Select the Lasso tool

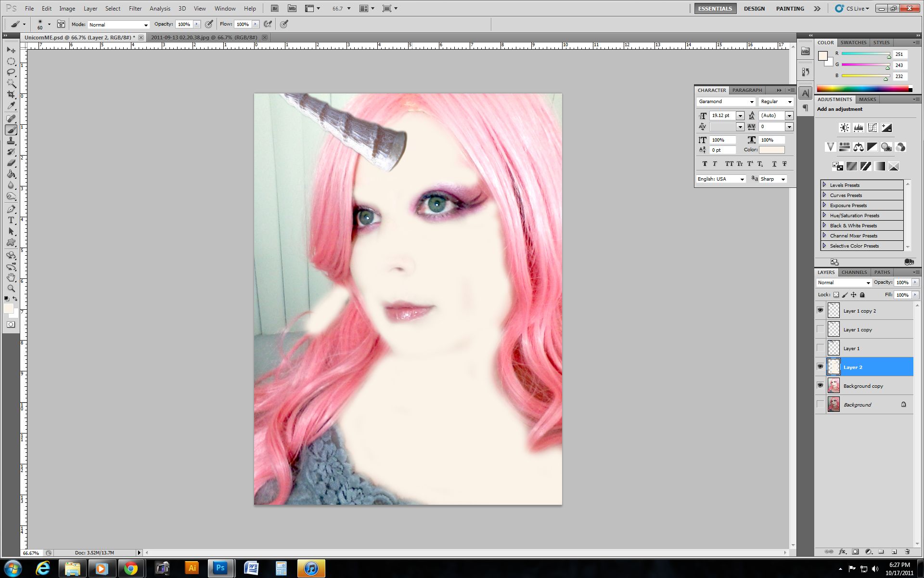point(11,72)
